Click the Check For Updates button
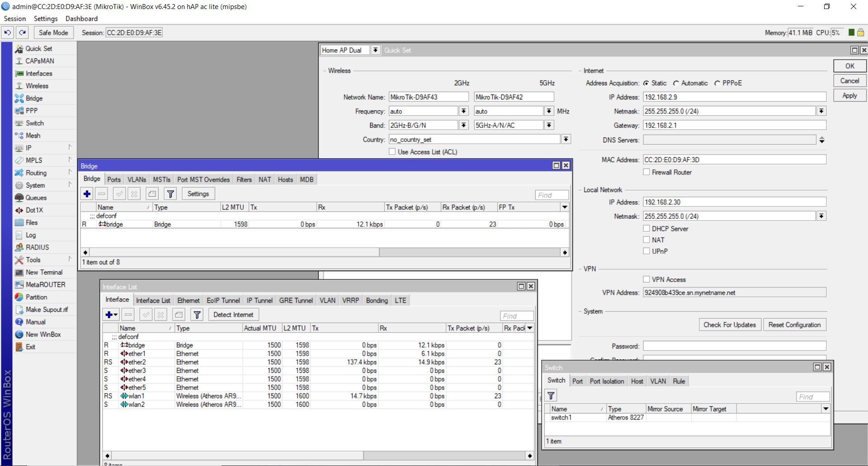 pyautogui.click(x=729, y=325)
